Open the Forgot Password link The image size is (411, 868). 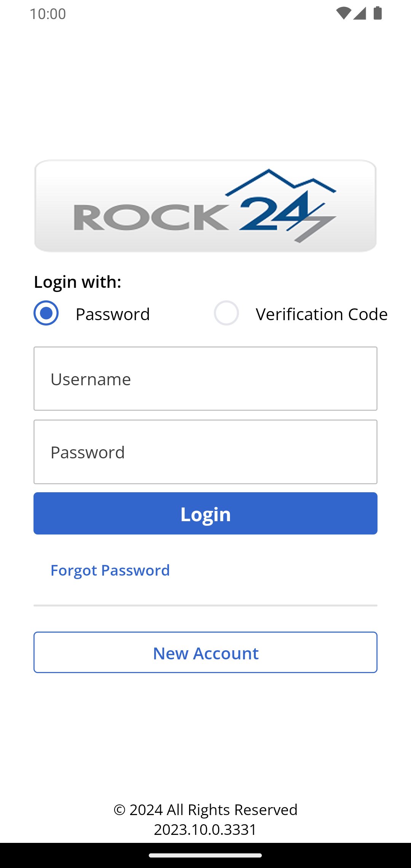coord(110,570)
